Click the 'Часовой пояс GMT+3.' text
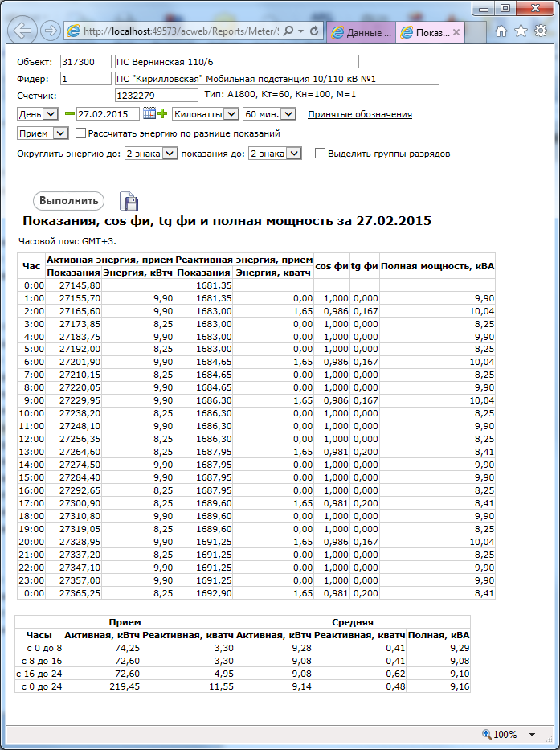 [x=67, y=241]
